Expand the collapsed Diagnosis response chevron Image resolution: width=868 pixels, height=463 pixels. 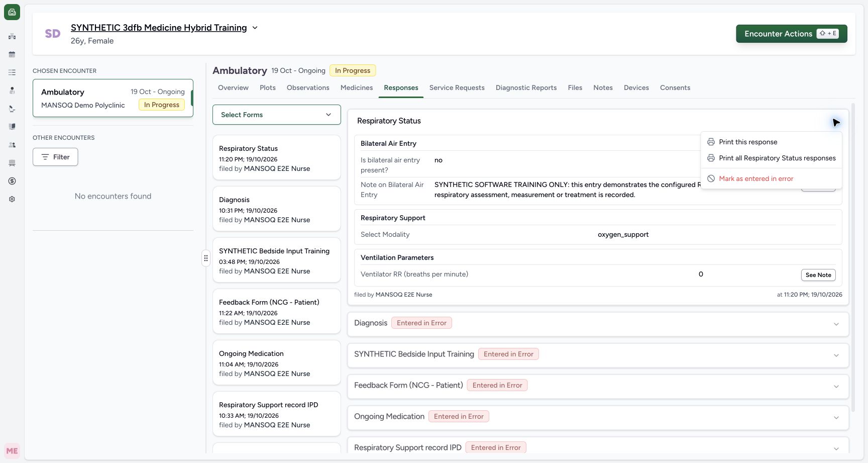[836, 324]
